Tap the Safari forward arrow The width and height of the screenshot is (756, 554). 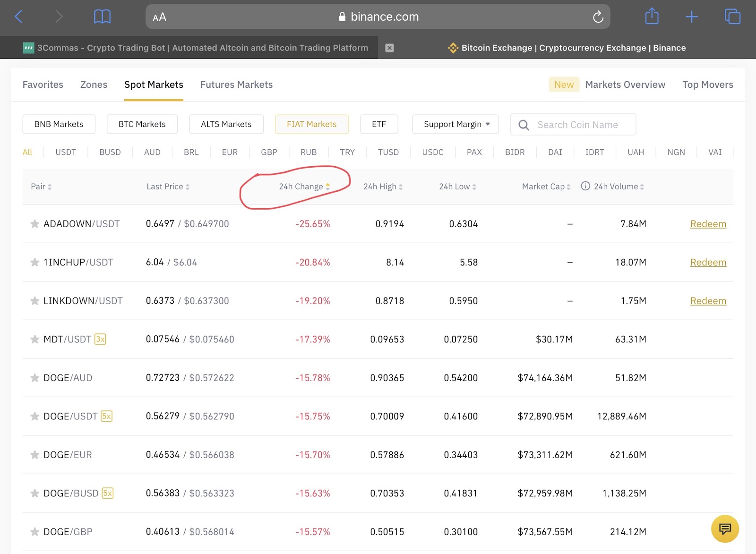[59, 17]
